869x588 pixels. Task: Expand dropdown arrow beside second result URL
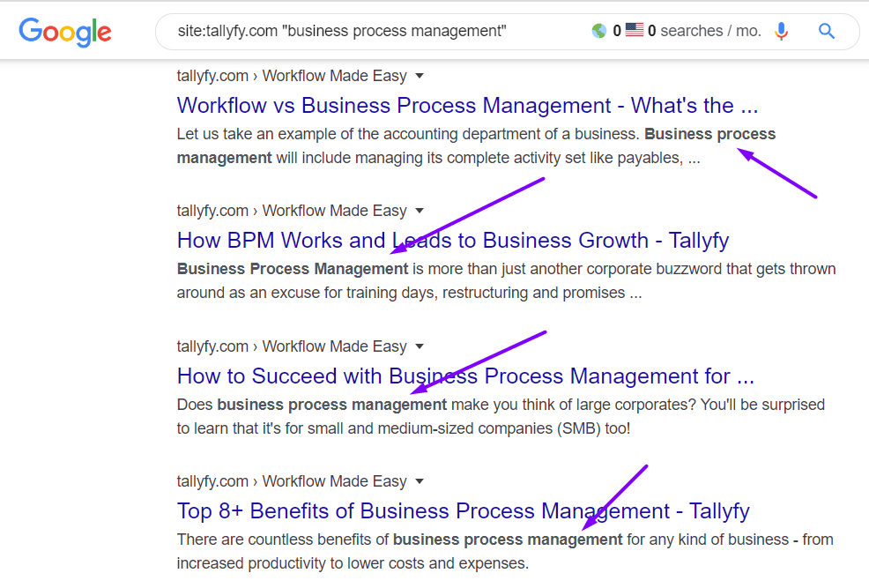(420, 211)
